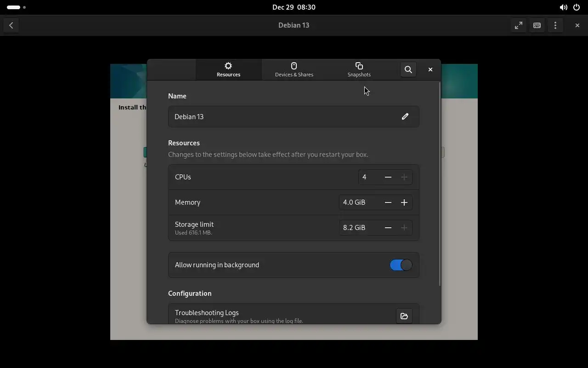This screenshot has width=588, height=368.
Task: Open the Activities overview pill
Action: point(16,7)
